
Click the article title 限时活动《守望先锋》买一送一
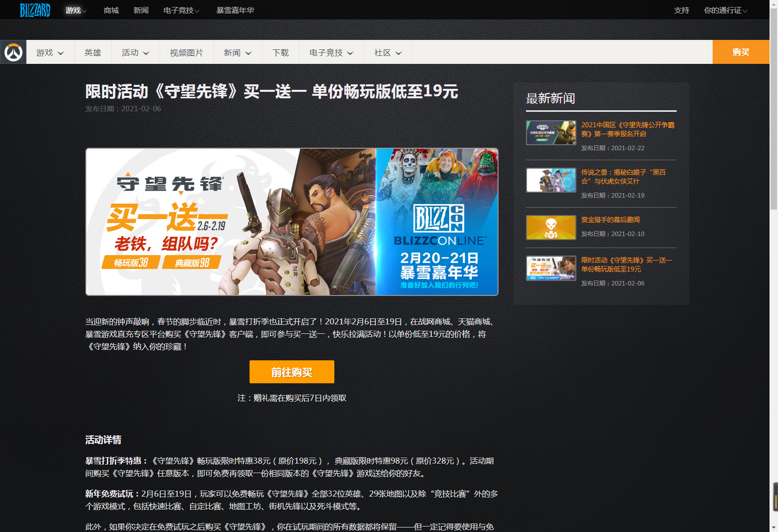[x=272, y=91]
